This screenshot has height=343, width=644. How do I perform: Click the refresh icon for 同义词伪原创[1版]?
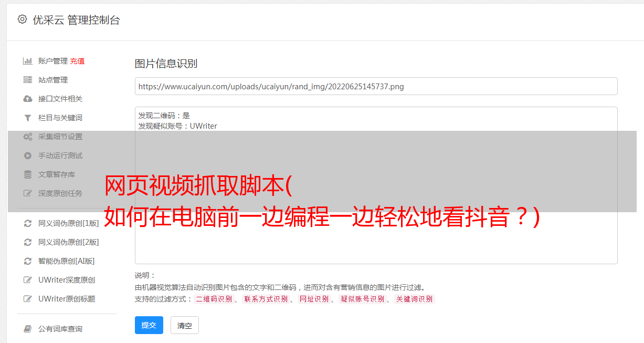coord(28,223)
